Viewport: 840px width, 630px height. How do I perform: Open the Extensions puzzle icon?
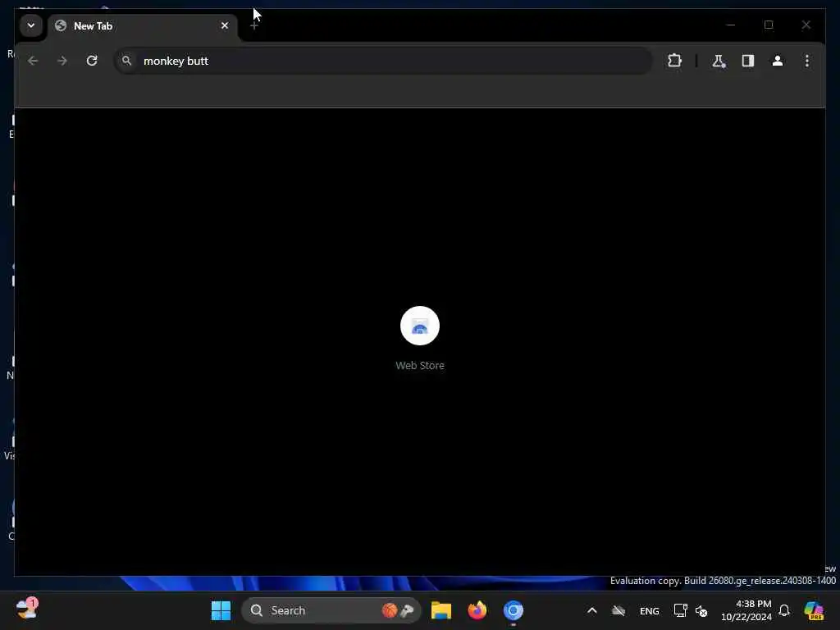pos(675,61)
